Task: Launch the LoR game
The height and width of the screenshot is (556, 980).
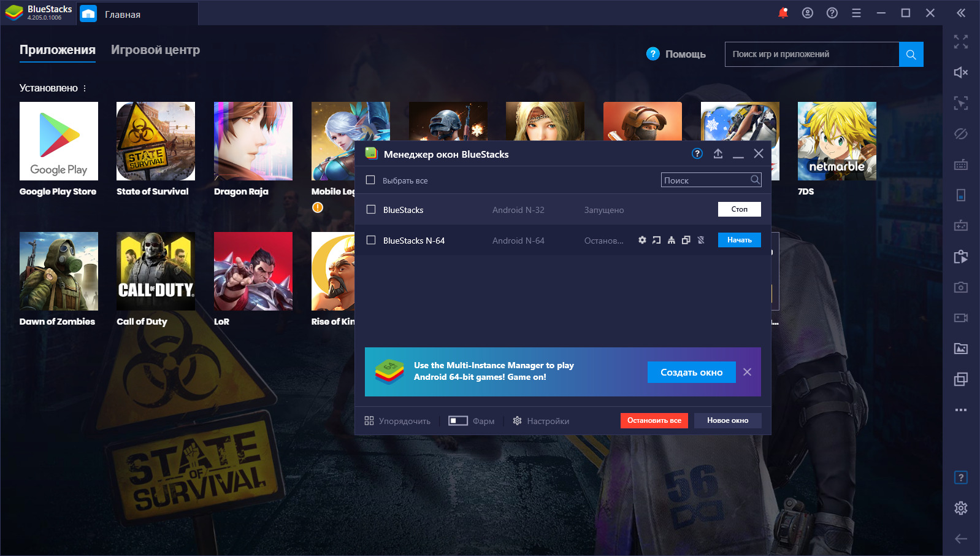Action: [x=253, y=271]
